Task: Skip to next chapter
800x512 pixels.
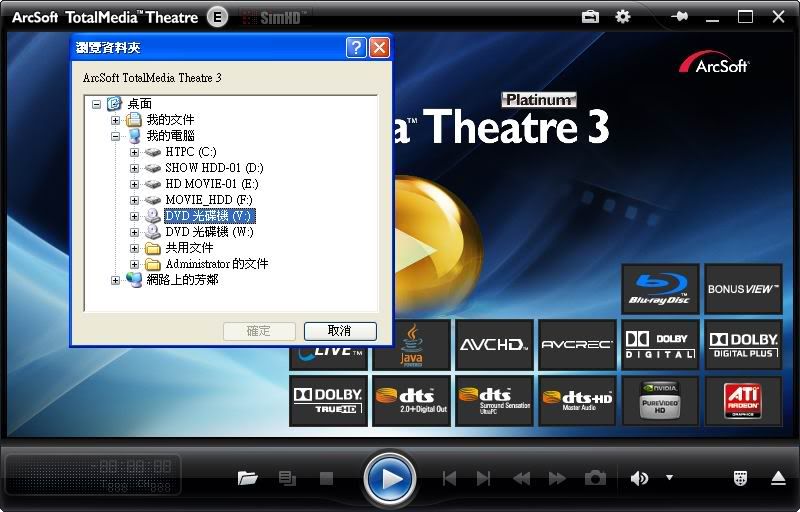Action: point(483,478)
